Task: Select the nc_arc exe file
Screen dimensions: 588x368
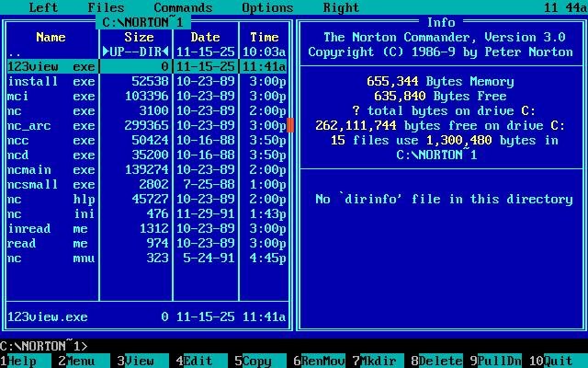Action: pos(147,125)
